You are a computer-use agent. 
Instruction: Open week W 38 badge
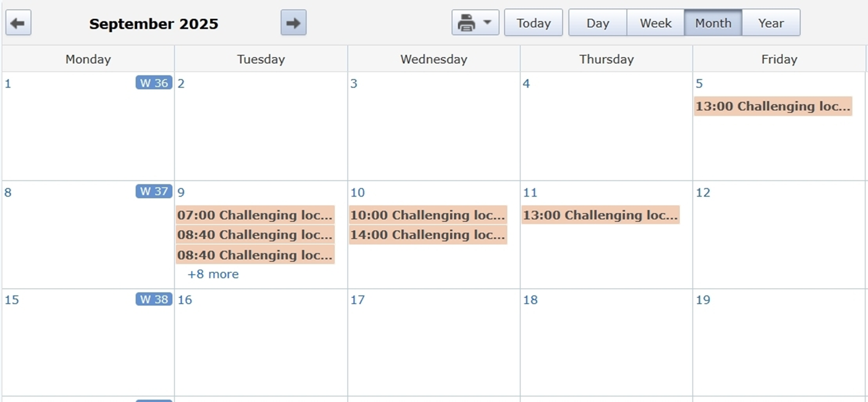(x=154, y=299)
